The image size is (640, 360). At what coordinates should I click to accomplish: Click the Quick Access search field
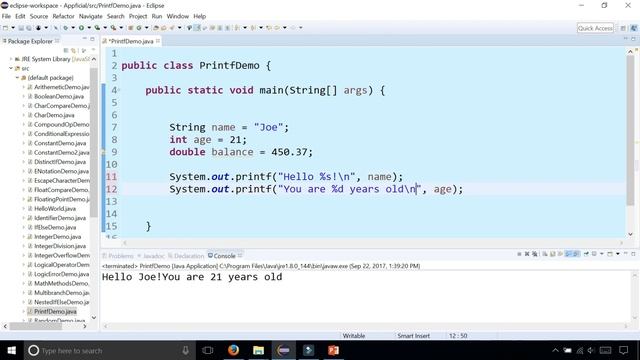point(595,28)
